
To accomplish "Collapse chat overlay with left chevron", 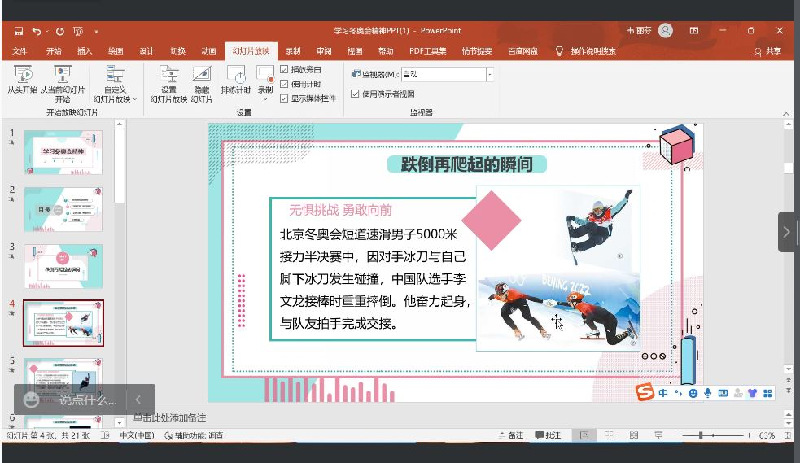I will click(x=138, y=400).
